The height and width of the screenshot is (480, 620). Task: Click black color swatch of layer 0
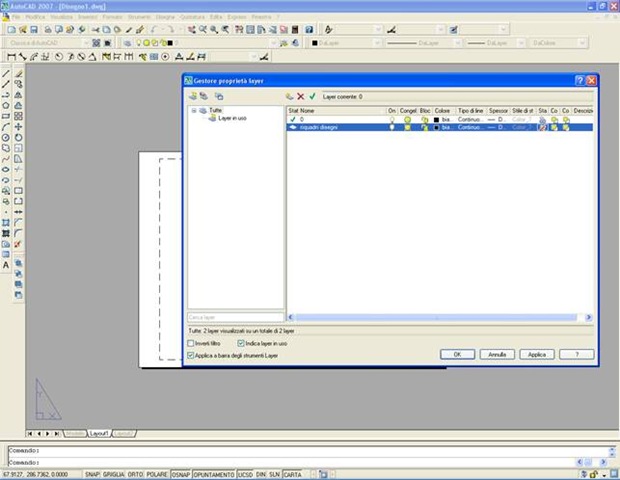(x=437, y=119)
